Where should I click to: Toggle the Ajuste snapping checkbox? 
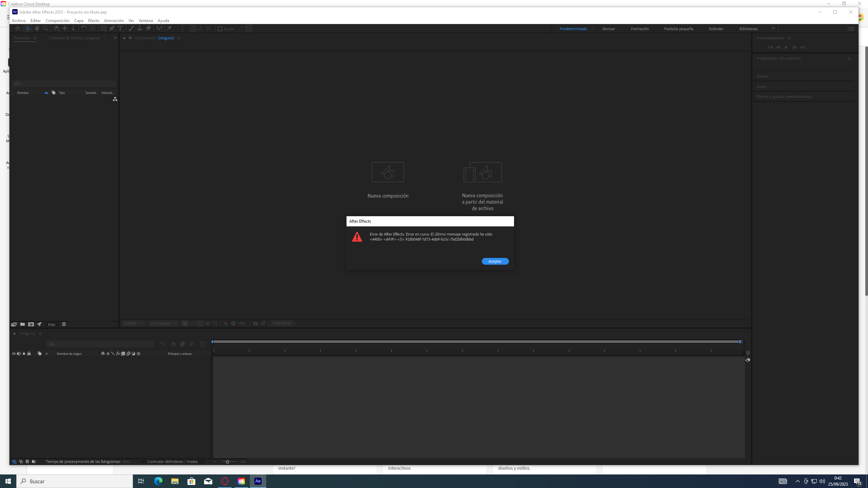[x=220, y=29]
